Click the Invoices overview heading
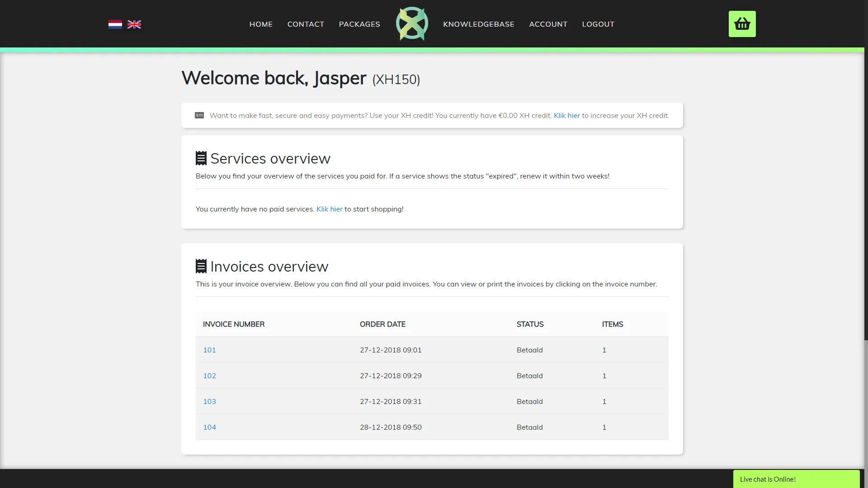 click(x=269, y=267)
